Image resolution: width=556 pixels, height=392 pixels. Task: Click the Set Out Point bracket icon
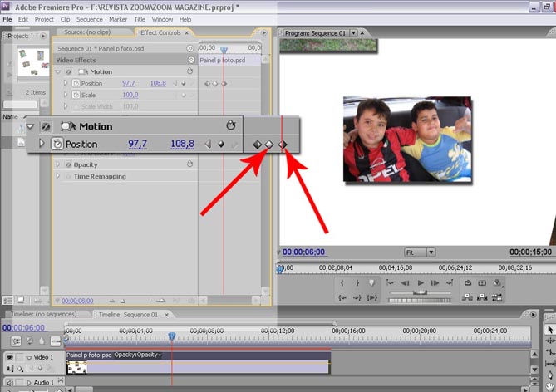coord(357,282)
